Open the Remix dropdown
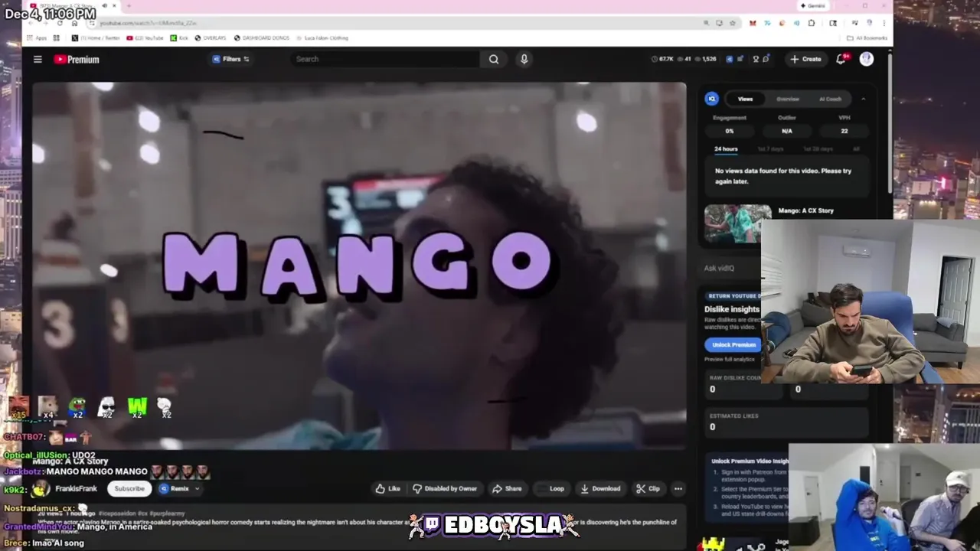The height and width of the screenshot is (551, 980). pyautogui.click(x=179, y=488)
